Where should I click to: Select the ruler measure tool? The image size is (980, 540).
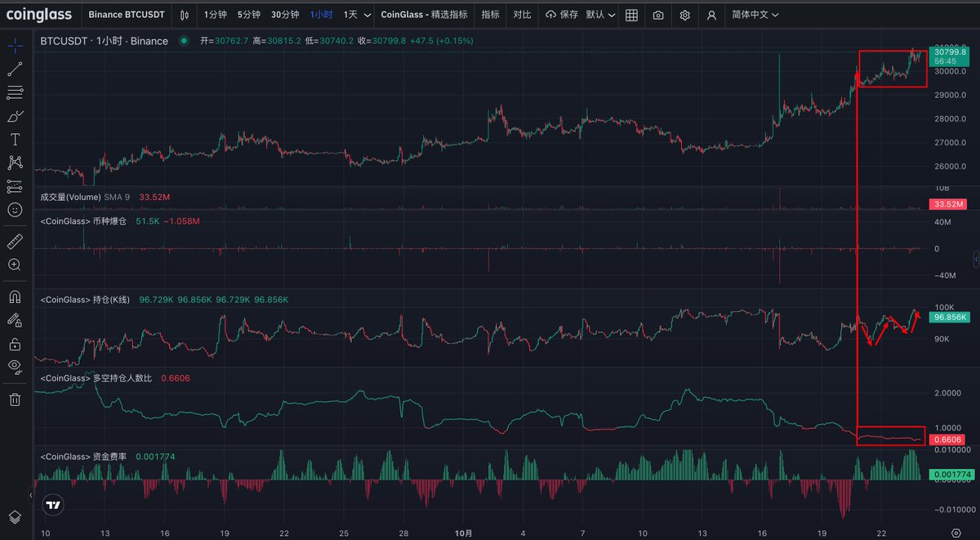[x=15, y=241]
